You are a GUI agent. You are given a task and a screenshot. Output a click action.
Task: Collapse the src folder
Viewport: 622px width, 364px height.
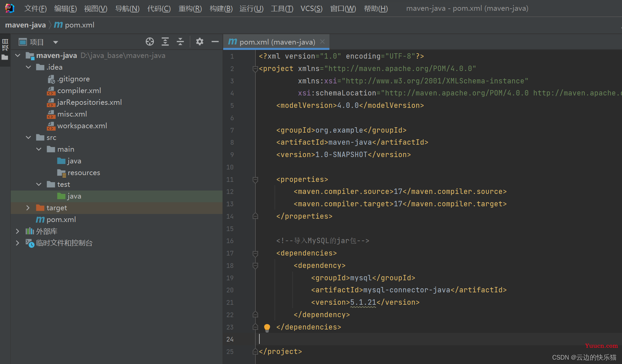28,138
